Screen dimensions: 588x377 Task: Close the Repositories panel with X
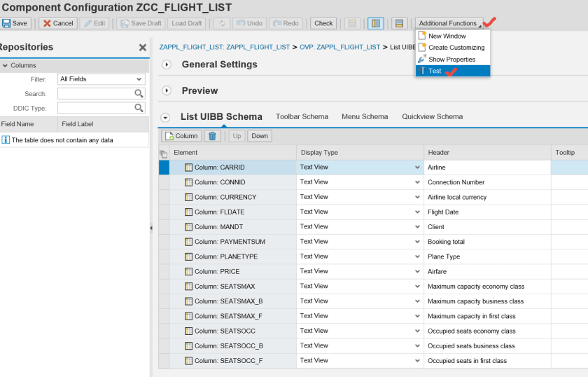tap(143, 48)
